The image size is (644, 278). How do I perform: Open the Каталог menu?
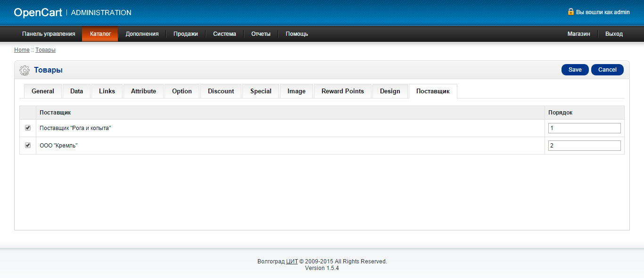pos(100,34)
